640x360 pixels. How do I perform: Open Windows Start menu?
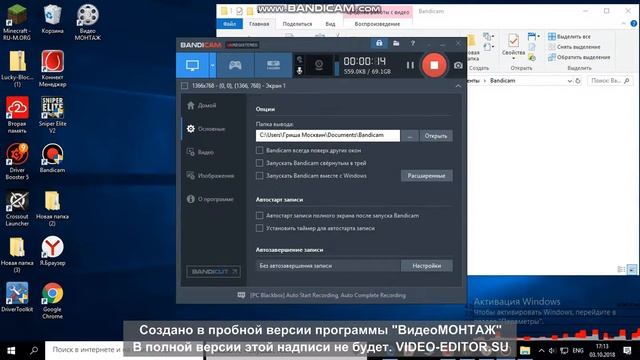pyautogui.click(x=11, y=351)
